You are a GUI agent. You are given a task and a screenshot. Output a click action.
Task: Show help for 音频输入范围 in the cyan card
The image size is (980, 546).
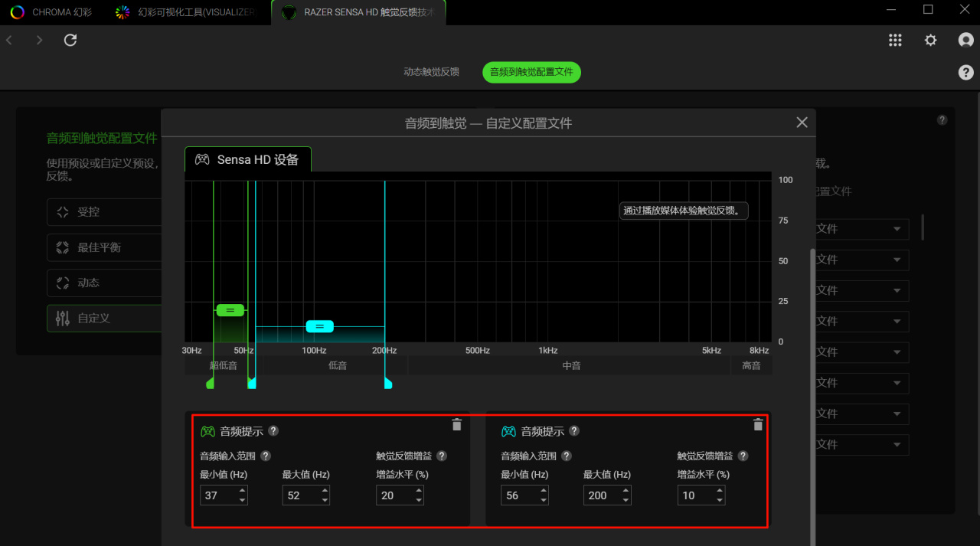pyautogui.click(x=567, y=456)
